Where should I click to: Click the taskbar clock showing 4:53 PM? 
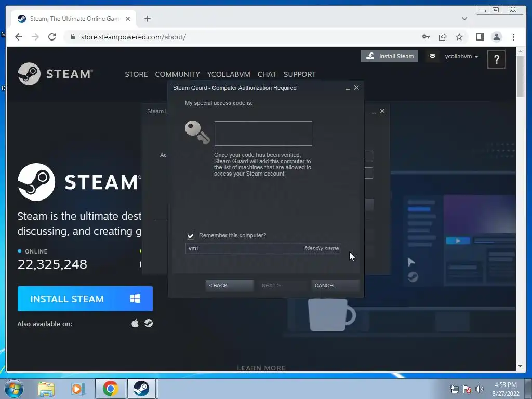506,389
